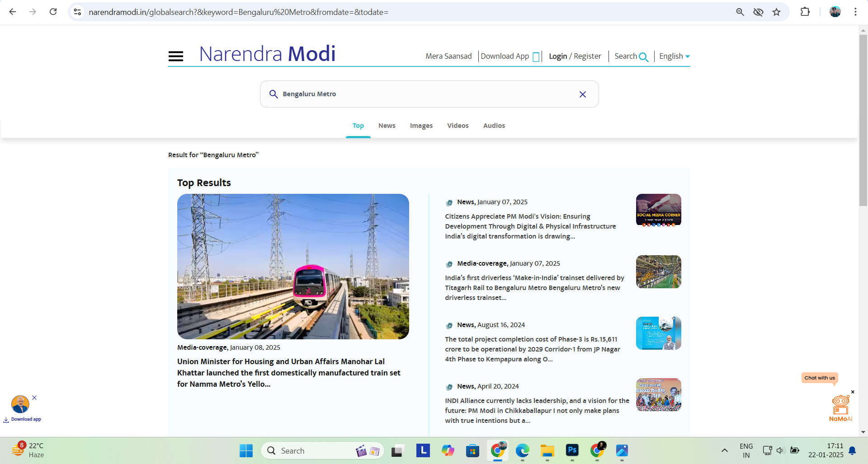Open the Mera Saansad link
The width and height of the screenshot is (868, 464).
[x=448, y=56]
